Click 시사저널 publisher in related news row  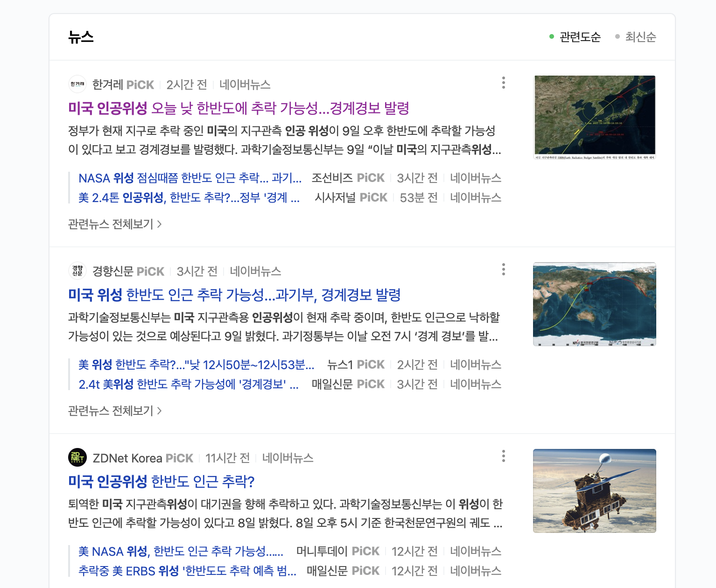(x=335, y=198)
